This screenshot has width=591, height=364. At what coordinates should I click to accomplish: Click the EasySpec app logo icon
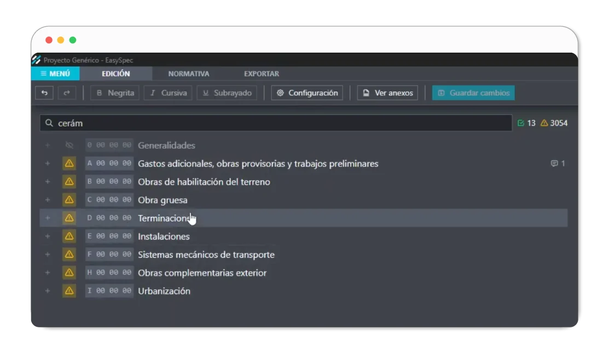click(x=36, y=60)
